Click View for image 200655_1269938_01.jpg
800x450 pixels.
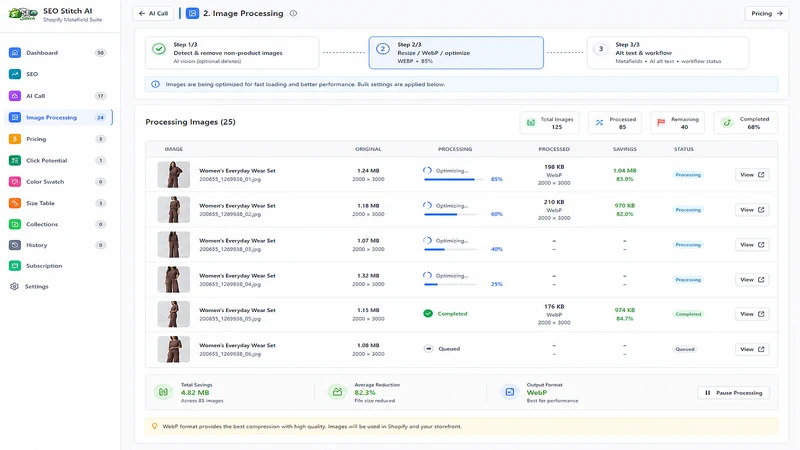(752, 174)
